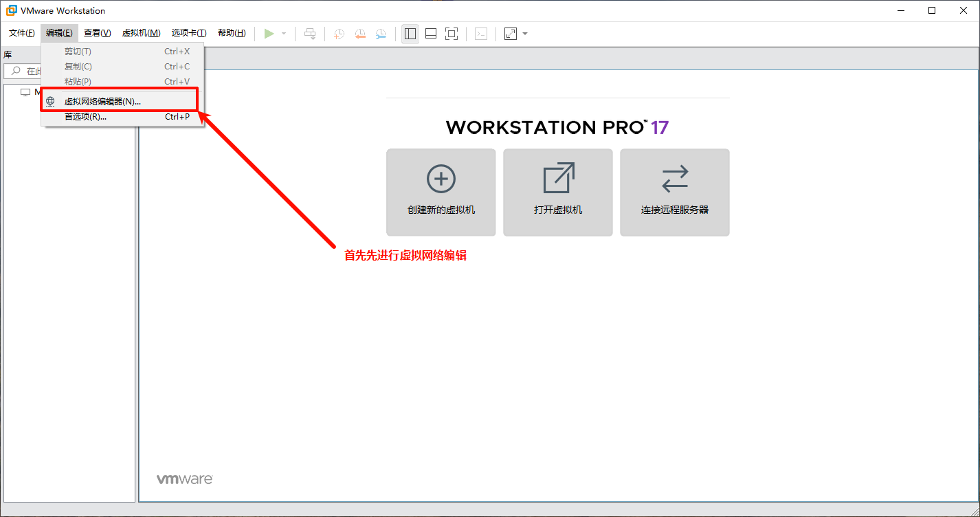Viewport: 980px width, 517px height.
Task: Open 虚拟网络编辑器(N)... from the edit menu
Action: coord(122,101)
